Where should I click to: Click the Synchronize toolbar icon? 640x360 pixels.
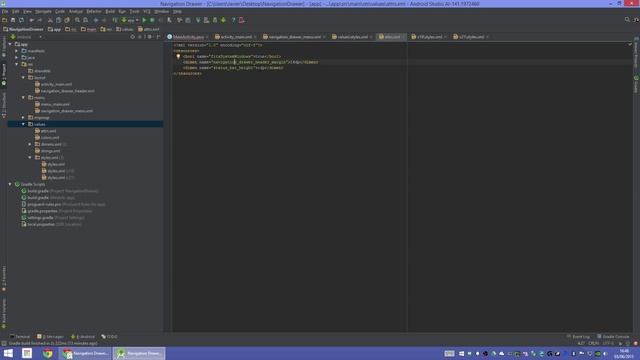(x=22, y=20)
